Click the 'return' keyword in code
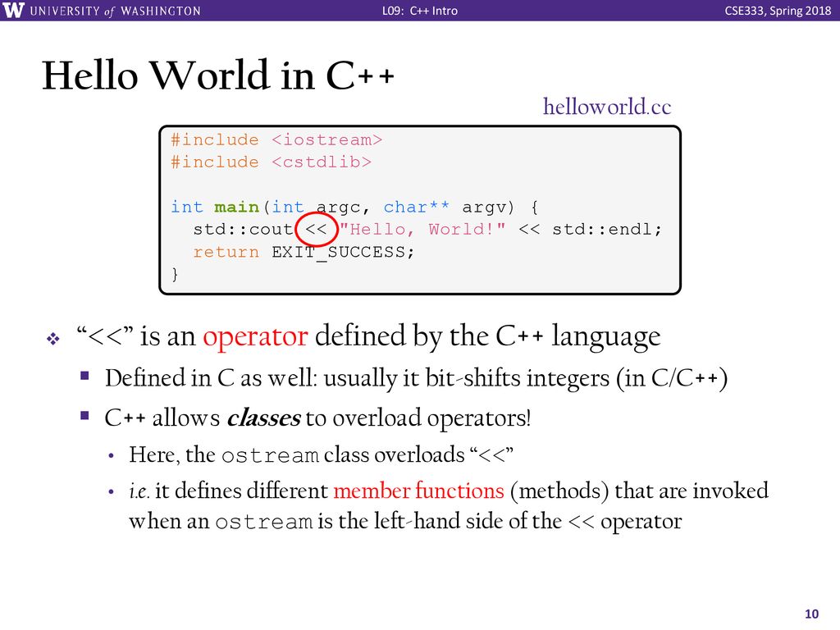 [x=226, y=253]
